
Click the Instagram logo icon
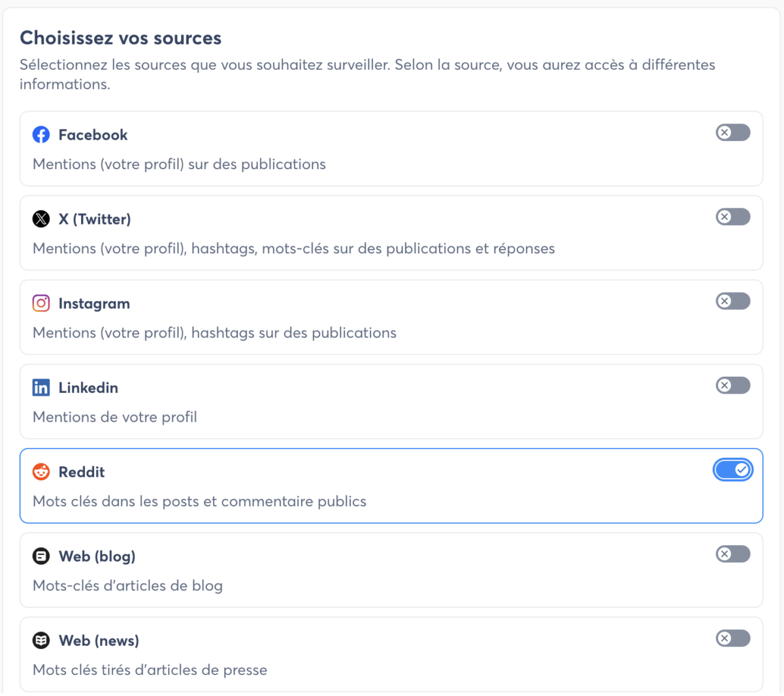click(x=41, y=303)
